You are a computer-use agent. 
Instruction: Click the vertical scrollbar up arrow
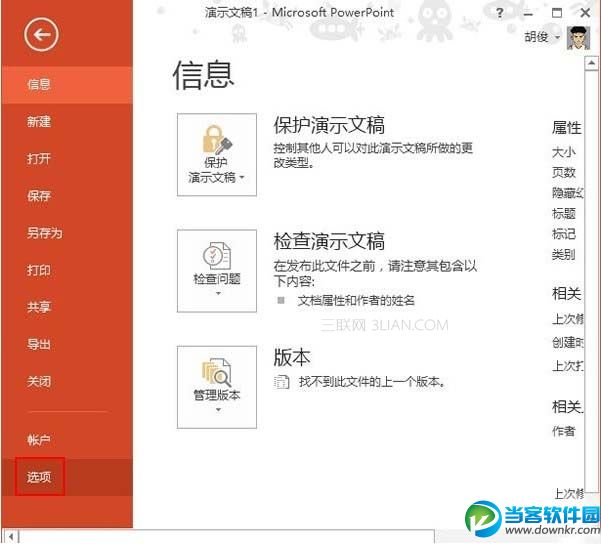pos(591,63)
